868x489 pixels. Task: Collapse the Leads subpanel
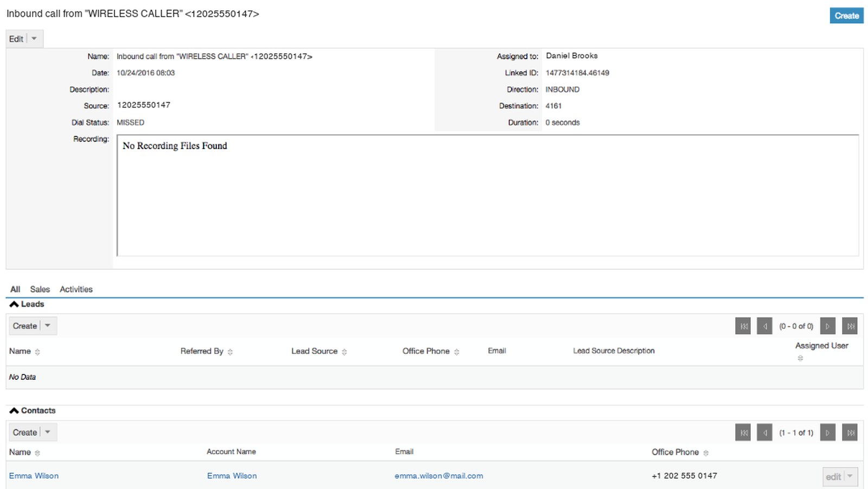pyautogui.click(x=14, y=304)
